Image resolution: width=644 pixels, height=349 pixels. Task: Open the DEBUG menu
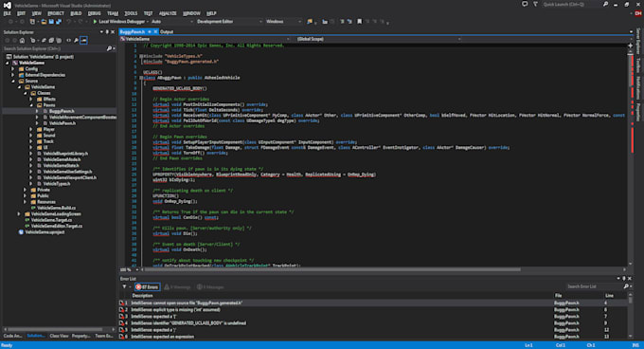point(94,13)
